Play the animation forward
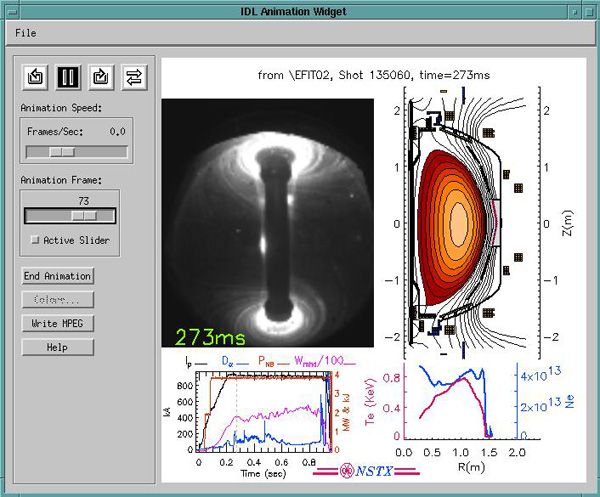The image size is (600, 497). (x=101, y=76)
